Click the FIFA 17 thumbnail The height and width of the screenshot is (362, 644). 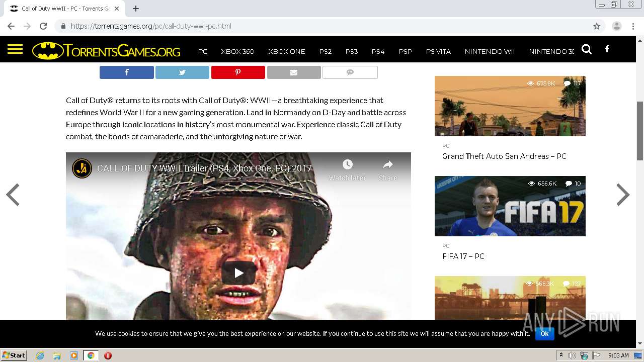coord(510,206)
